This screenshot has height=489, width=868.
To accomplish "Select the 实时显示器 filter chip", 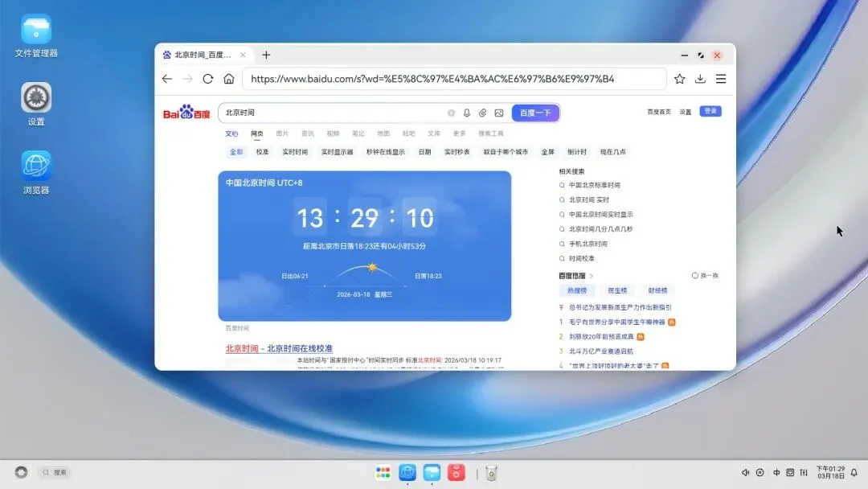I will click(x=337, y=152).
